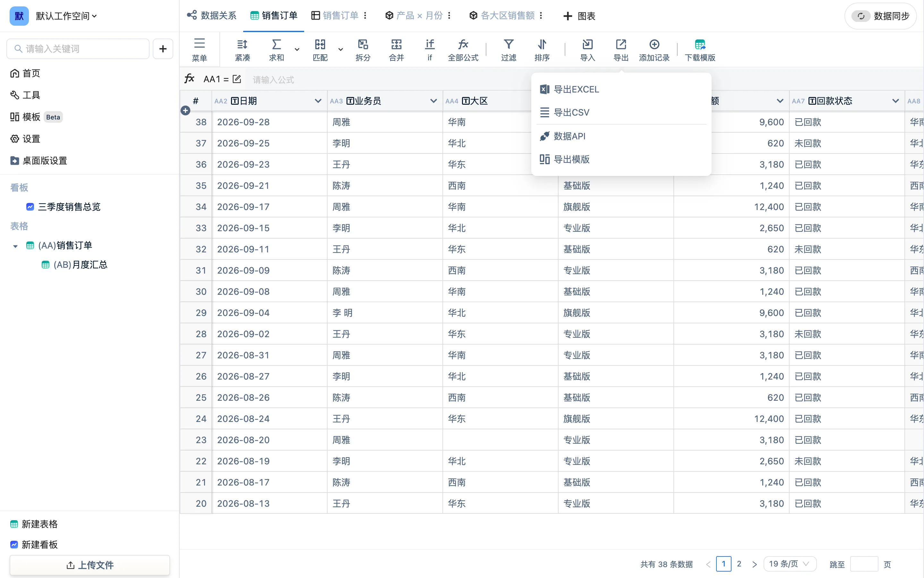Open 三季度销售总览 dashboard

(64, 207)
